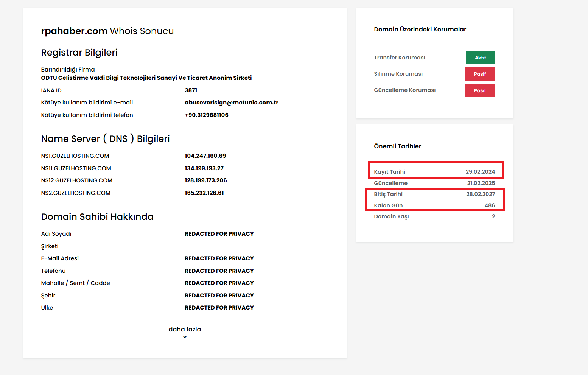Screen dimensions: 588x375
Task: Select the Domain Sahibi Hakkında heading
Action: point(97,217)
